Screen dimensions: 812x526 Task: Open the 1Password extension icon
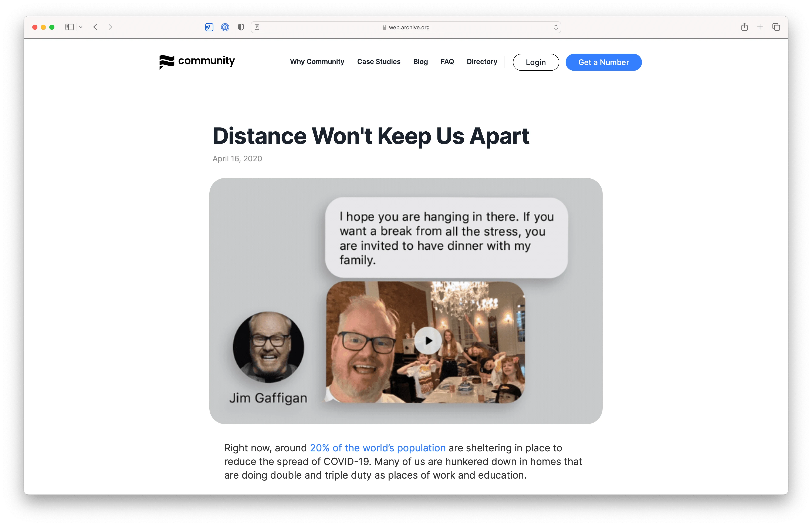coord(225,27)
